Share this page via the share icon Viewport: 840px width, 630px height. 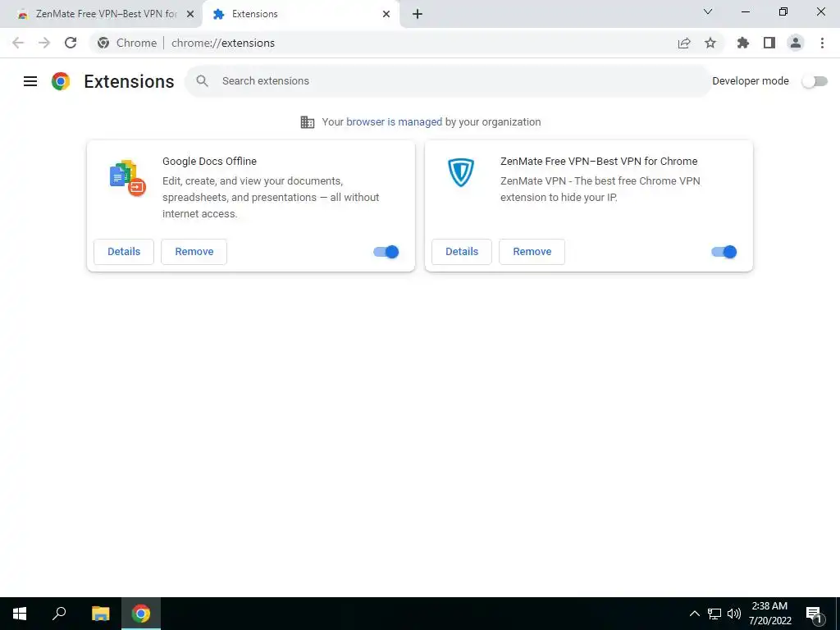pyautogui.click(x=684, y=43)
